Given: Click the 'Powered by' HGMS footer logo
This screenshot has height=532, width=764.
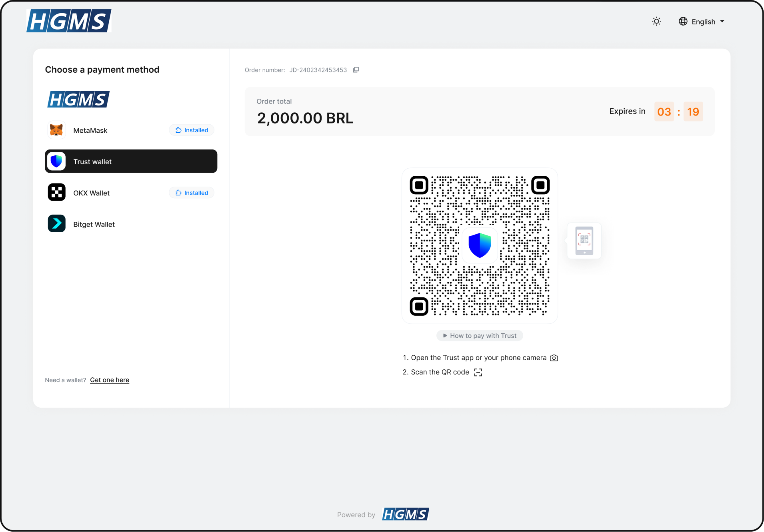Looking at the screenshot, I should pos(406,514).
